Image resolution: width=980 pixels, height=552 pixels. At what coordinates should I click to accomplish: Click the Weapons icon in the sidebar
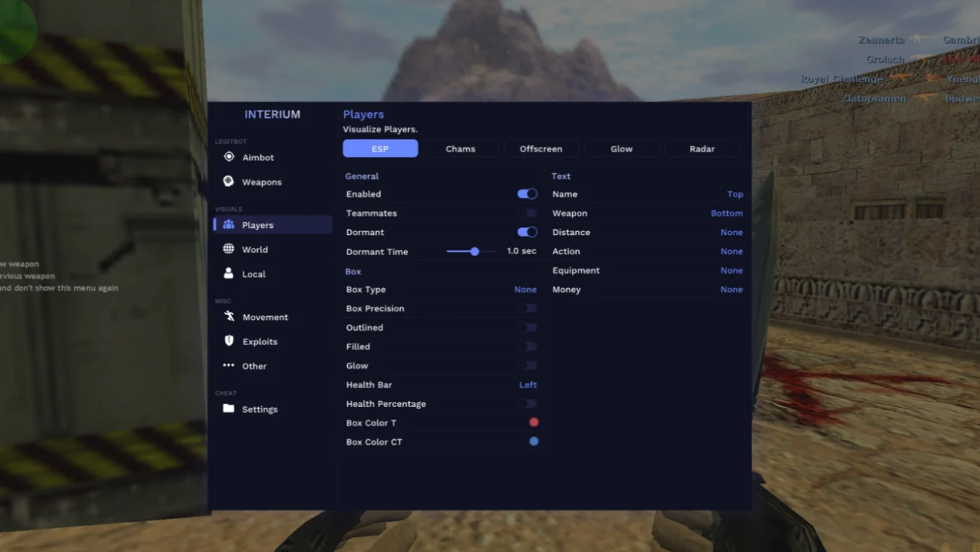(228, 181)
